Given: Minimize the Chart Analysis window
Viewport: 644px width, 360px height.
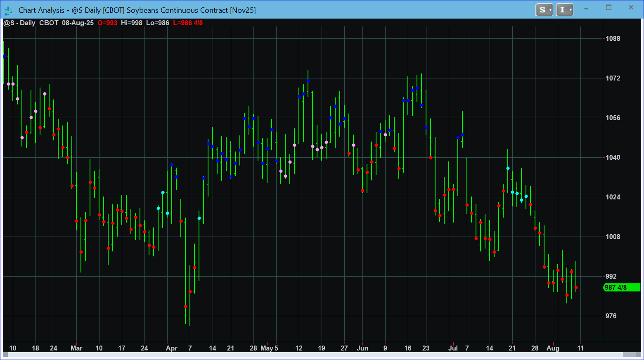Looking at the screenshot, I should pos(586,8).
